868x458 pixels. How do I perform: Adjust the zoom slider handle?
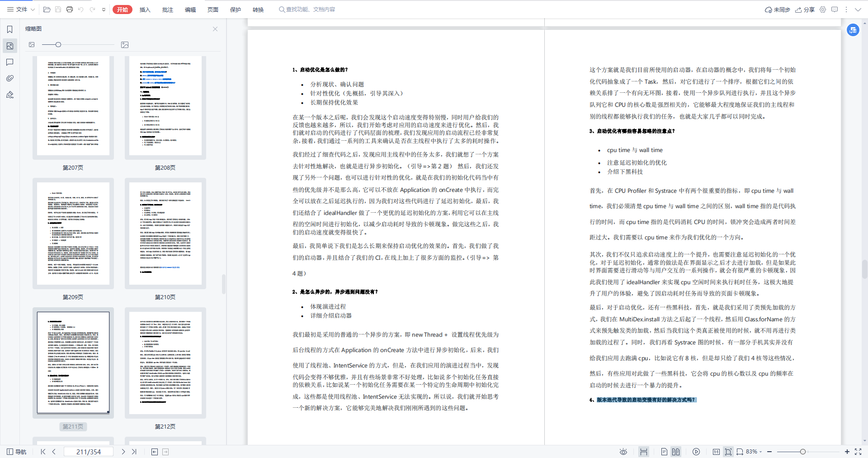click(802, 452)
